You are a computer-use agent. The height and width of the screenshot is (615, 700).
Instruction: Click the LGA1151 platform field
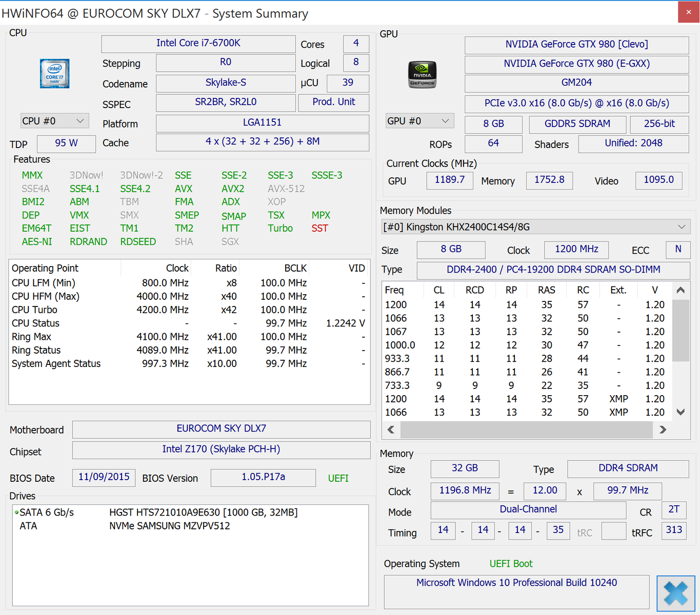pyautogui.click(x=263, y=123)
